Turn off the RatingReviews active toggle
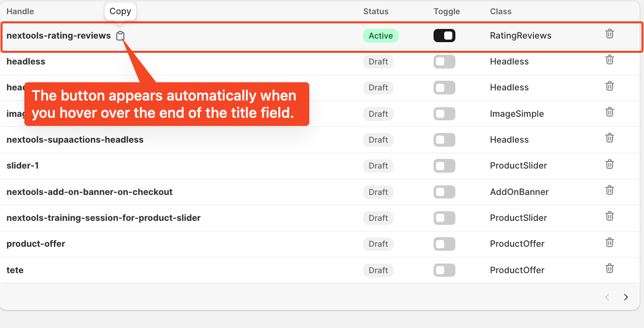Screen dimensions: 644x328 (444, 36)
